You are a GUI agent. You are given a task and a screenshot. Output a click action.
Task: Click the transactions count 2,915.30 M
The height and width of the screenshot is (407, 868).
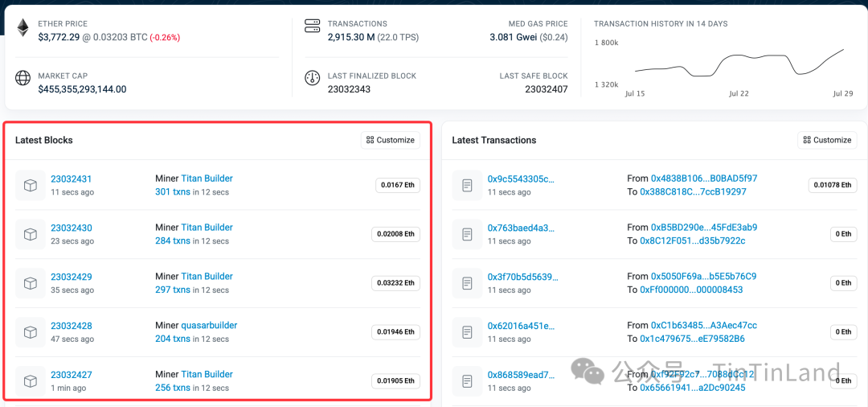click(x=351, y=37)
